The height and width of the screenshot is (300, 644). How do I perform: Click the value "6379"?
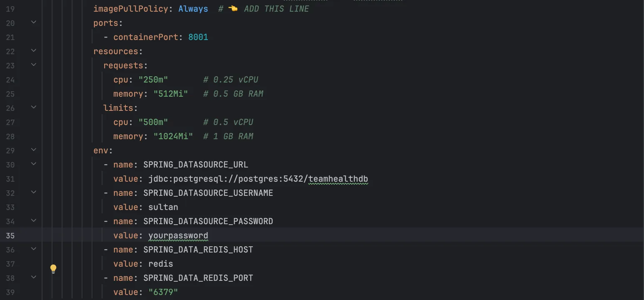163,292
